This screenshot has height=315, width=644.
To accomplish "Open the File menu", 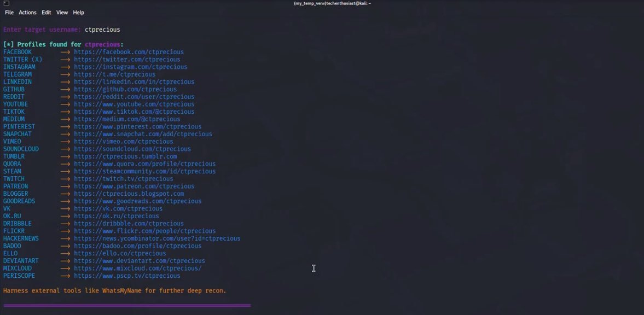I will pyautogui.click(x=9, y=13).
